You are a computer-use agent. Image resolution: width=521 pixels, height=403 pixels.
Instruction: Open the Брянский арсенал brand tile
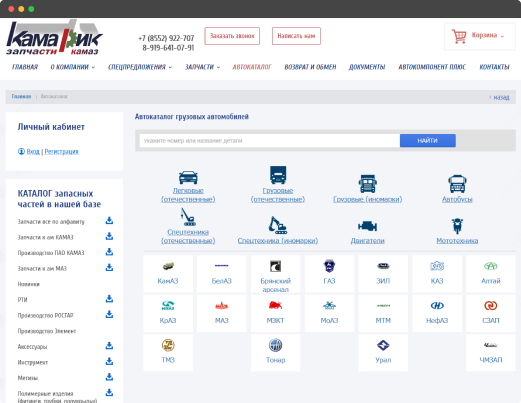coord(275,274)
